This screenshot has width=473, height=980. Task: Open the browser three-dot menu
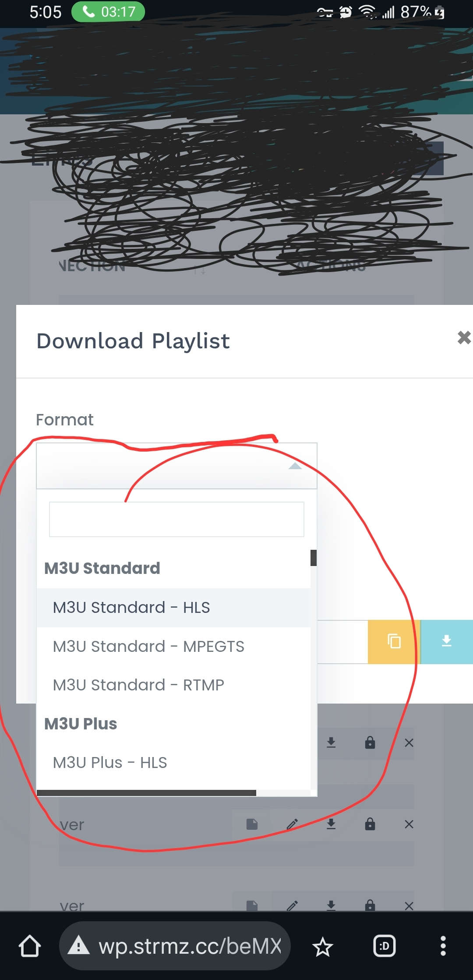tap(443, 946)
